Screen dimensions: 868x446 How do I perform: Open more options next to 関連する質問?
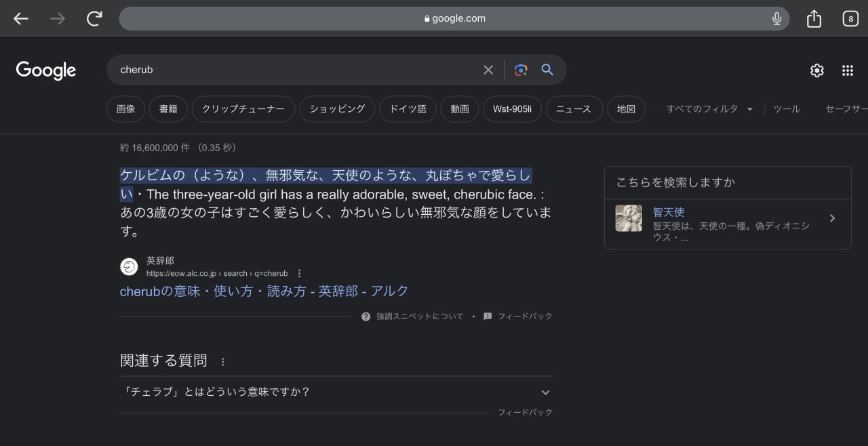click(222, 362)
